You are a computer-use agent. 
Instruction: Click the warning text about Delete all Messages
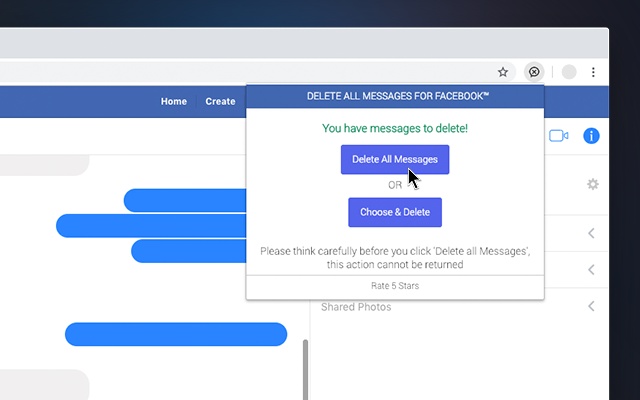coord(395,258)
